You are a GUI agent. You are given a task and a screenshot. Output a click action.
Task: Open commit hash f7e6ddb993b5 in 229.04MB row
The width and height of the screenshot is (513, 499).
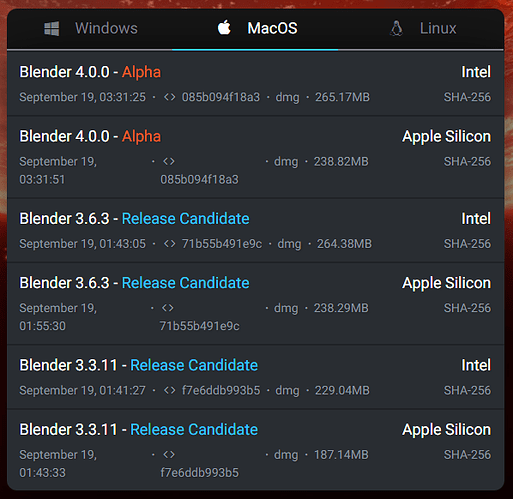pos(221,391)
